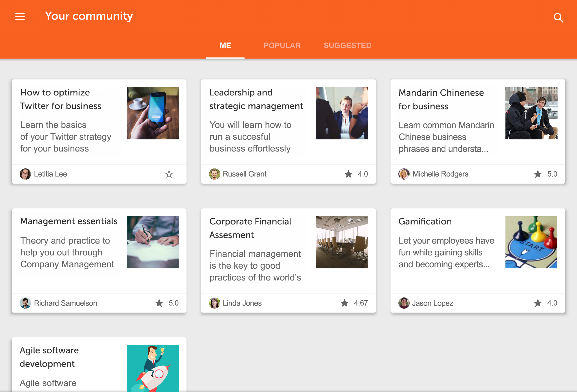
Task: Open 'How to optimize Twitter for business' title
Action: pyautogui.click(x=61, y=99)
